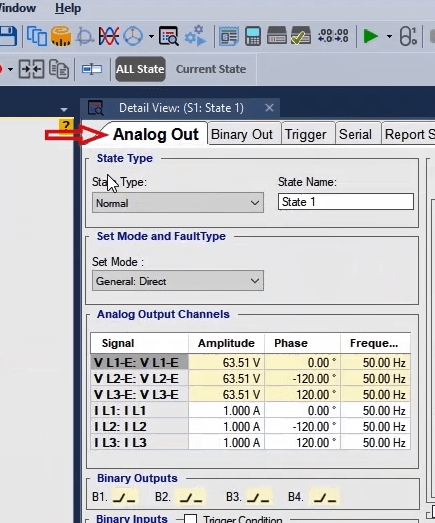Toggle the B3 binary output switch

[x=258, y=497]
